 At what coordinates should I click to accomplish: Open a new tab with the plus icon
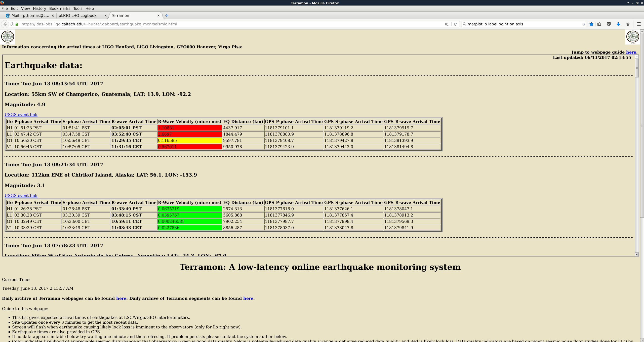tap(167, 16)
